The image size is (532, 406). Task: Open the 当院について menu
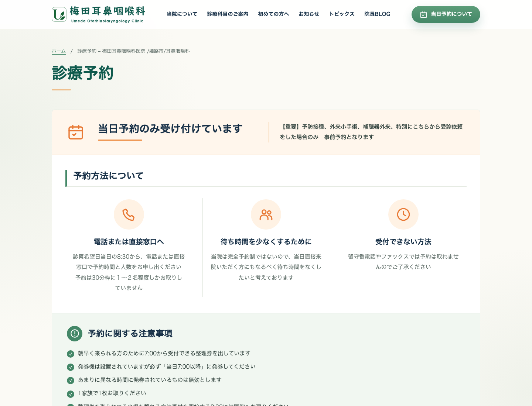(x=182, y=14)
